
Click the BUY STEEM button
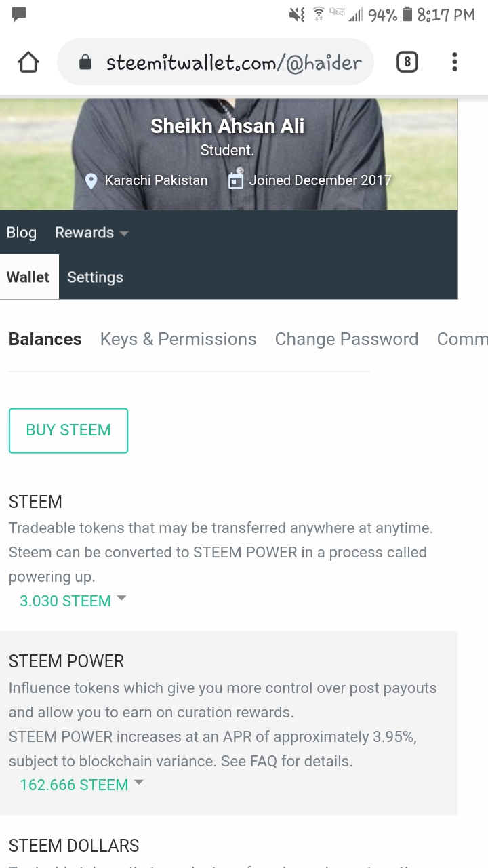click(68, 430)
